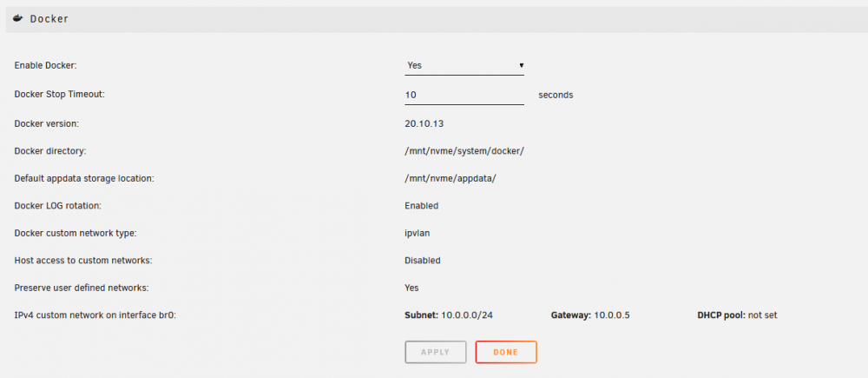
Task: Click the Default appdata storage location label
Action: click(83, 178)
